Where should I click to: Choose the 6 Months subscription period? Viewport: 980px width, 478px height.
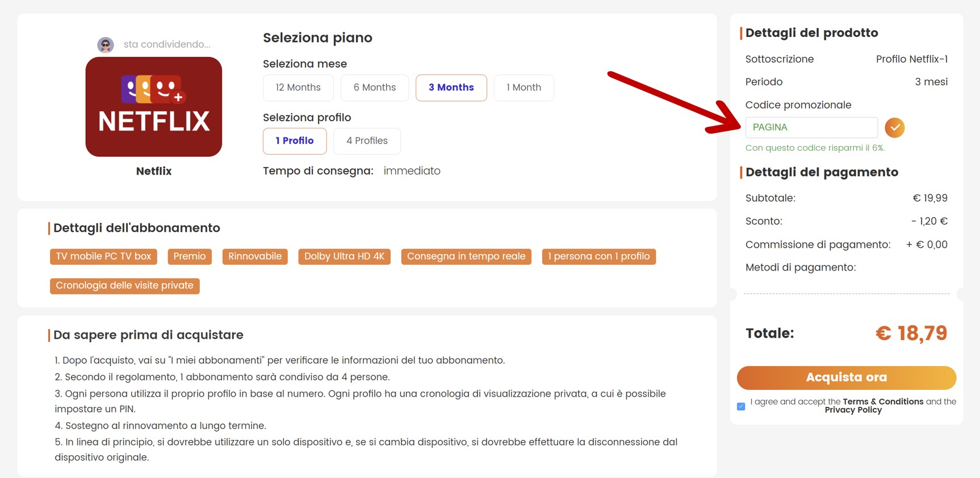(374, 88)
